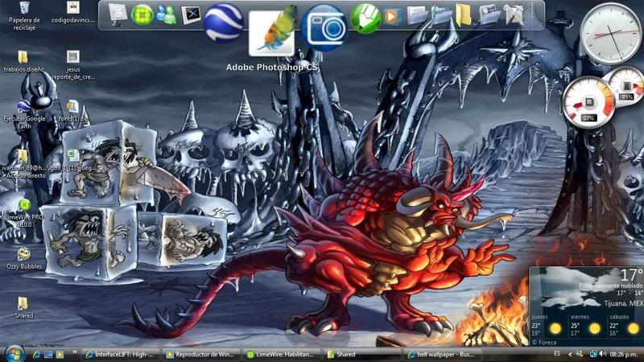Screen dimensions: 644x362
Task: Launch Media Player from Quick Launch
Action: pyautogui.click(x=60, y=354)
